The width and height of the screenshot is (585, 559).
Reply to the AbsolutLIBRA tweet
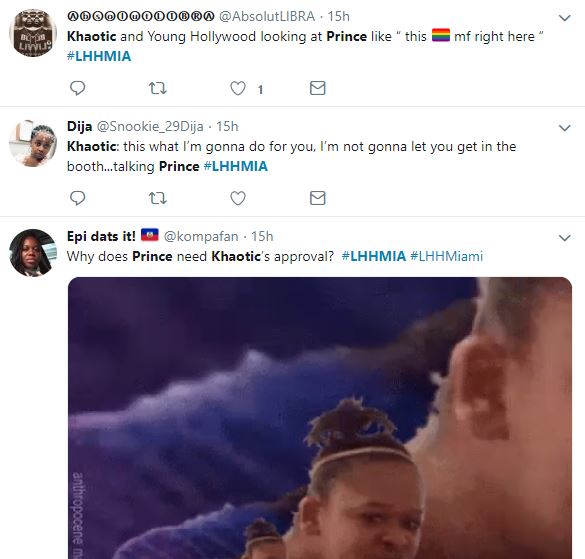click(x=78, y=88)
